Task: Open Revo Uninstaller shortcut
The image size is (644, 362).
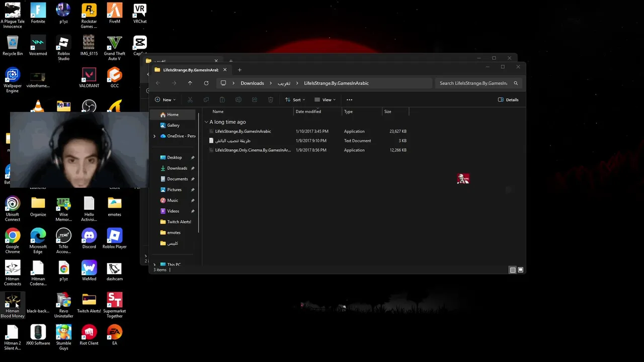Action: 63,306
